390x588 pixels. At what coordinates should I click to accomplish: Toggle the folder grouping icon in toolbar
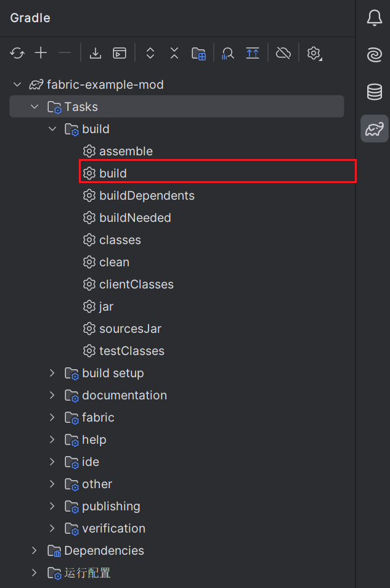click(198, 53)
